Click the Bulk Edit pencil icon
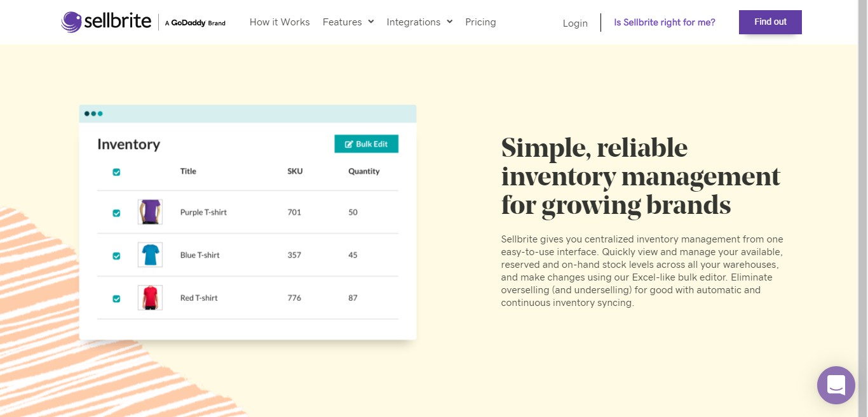Screen dimensions: 868x417 pyautogui.click(x=349, y=144)
